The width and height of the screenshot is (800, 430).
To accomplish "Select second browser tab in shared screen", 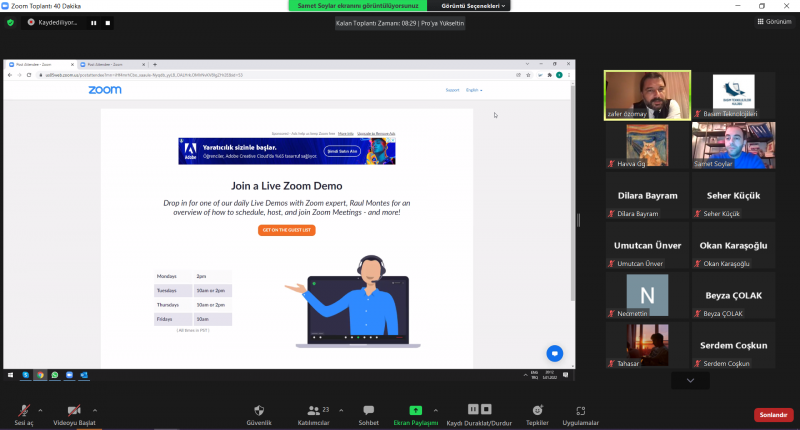I will (112, 65).
